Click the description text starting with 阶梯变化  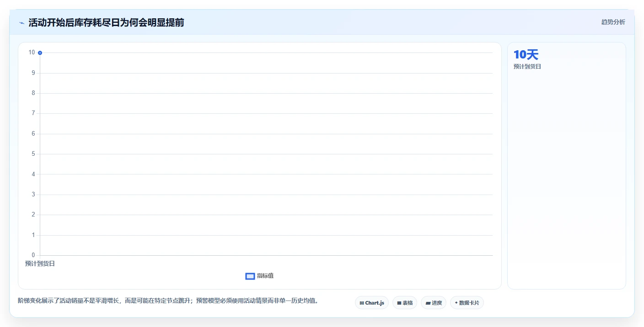pos(168,301)
